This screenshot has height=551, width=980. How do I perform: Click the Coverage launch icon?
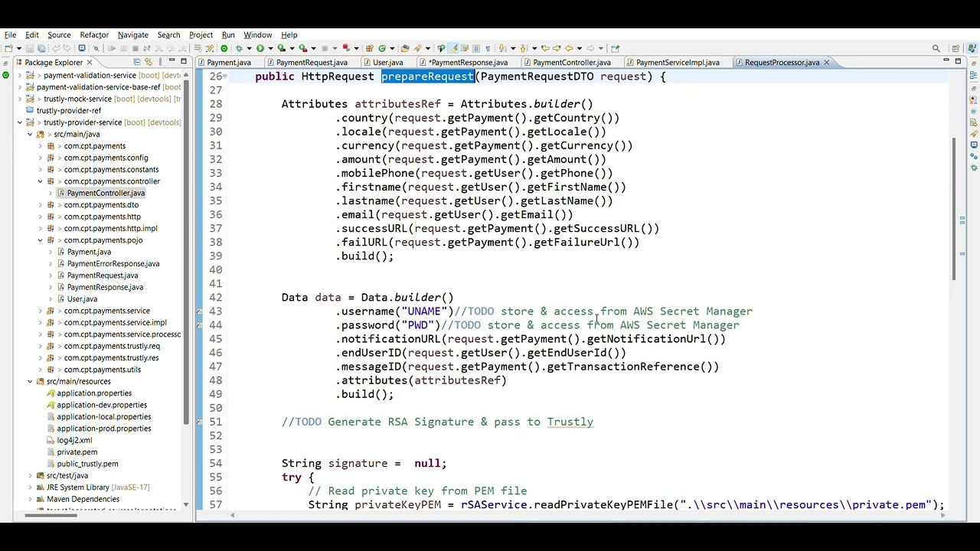click(x=281, y=48)
